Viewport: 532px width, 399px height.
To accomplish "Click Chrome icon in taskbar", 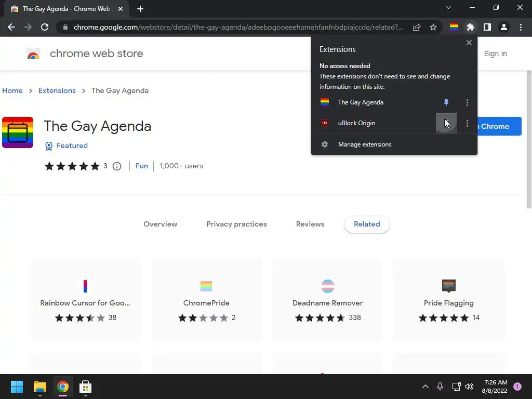I will (63, 387).
